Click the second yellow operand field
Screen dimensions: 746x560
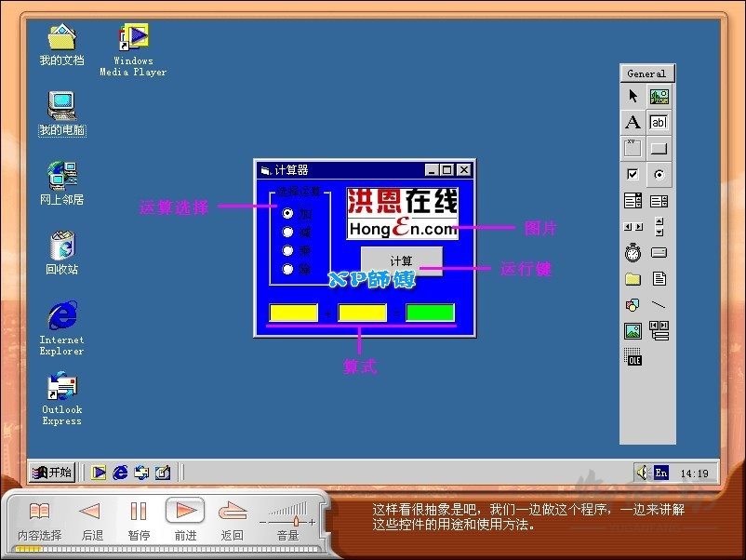(x=362, y=313)
